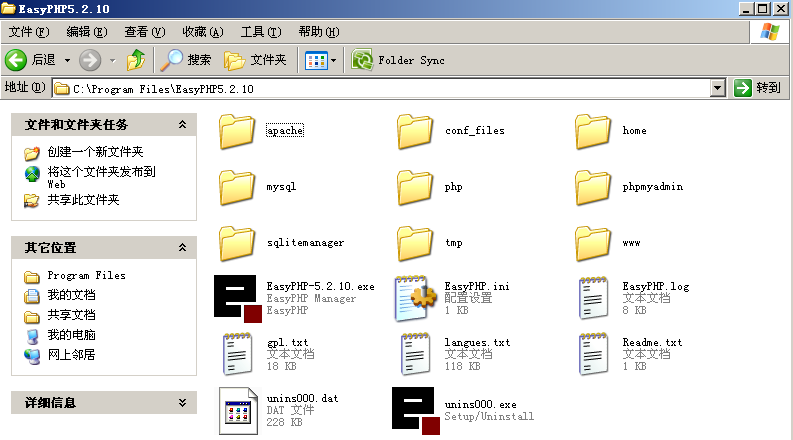Select the www folder icon

coord(593,243)
